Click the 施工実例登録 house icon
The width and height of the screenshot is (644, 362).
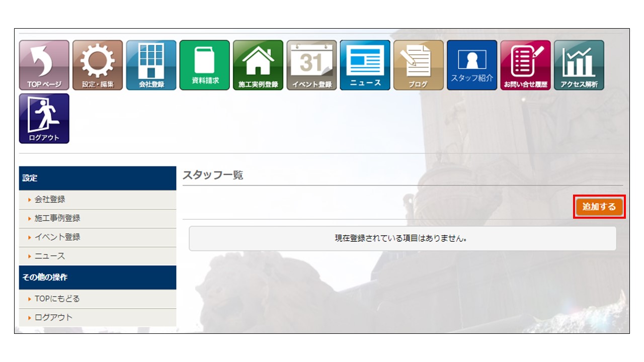(258, 65)
